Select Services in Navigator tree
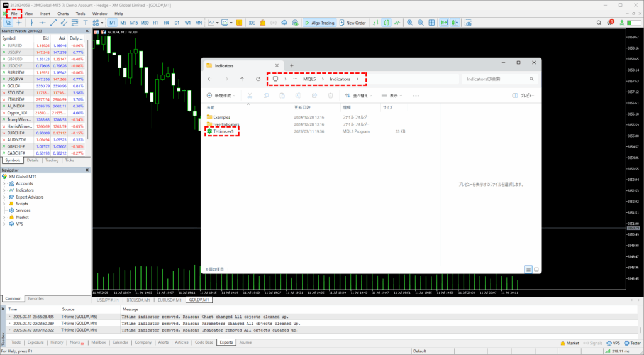This screenshot has width=644, height=355. pyautogui.click(x=23, y=210)
